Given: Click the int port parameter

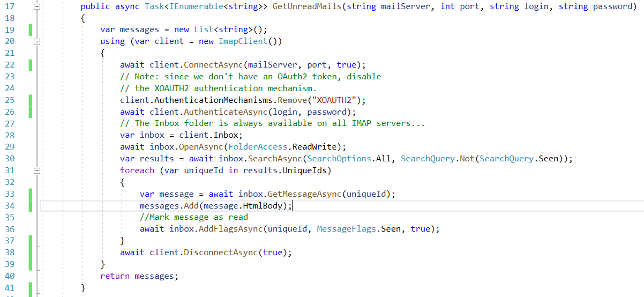Looking at the screenshot, I should (x=461, y=6).
